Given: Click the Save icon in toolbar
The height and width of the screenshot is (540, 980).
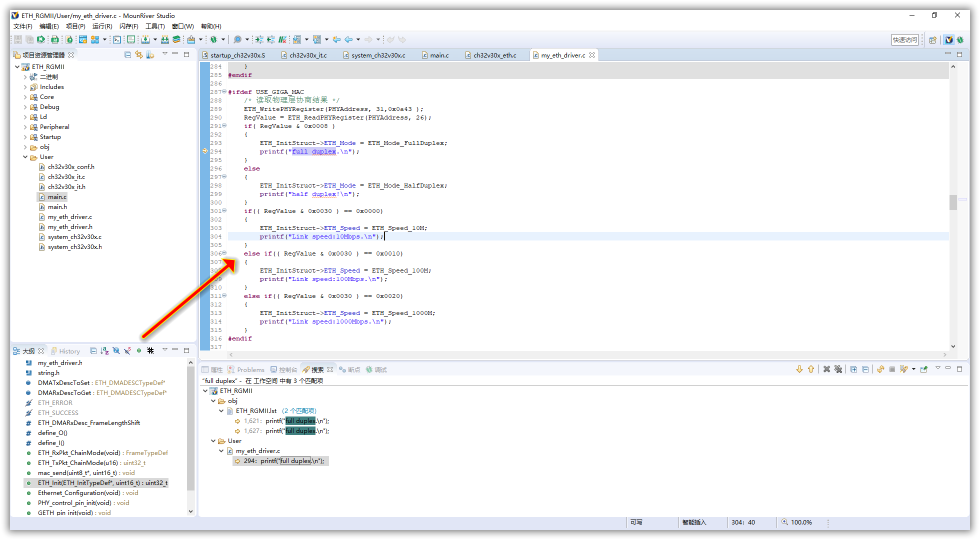Looking at the screenshot, I should 17,39.
